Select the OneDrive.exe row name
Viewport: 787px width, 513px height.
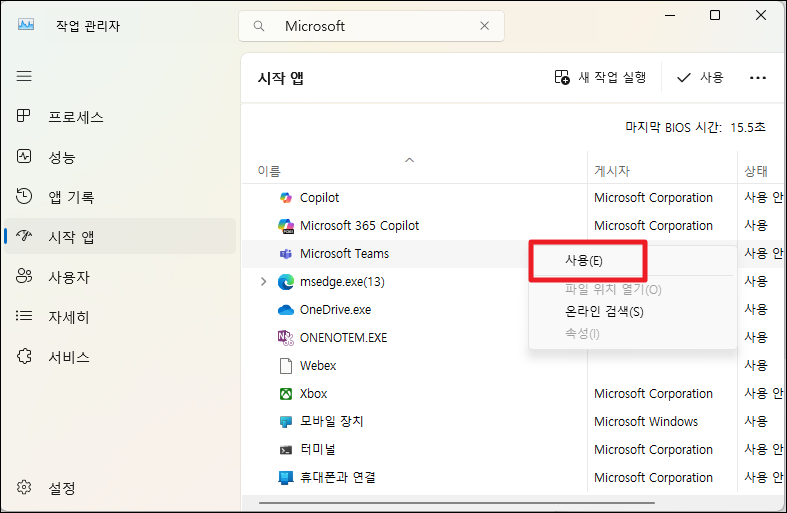[x=335, y=310]
